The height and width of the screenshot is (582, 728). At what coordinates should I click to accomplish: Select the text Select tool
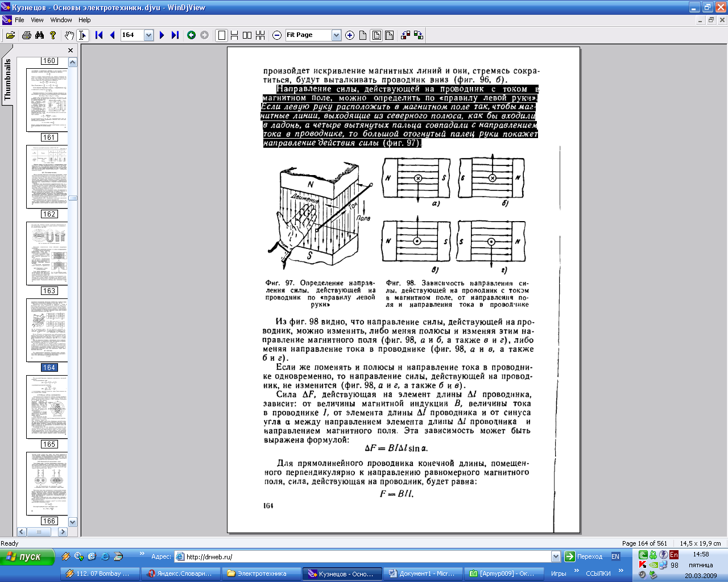(x=82, y=35)
